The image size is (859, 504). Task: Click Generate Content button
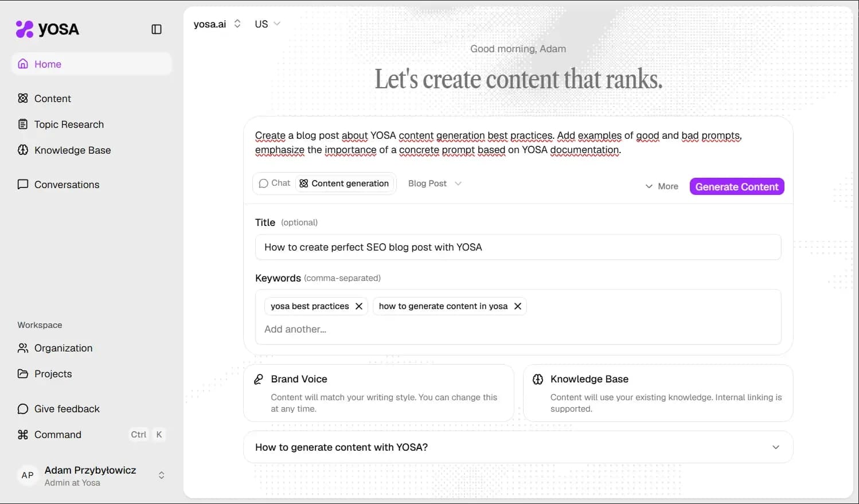click(737, 186)
